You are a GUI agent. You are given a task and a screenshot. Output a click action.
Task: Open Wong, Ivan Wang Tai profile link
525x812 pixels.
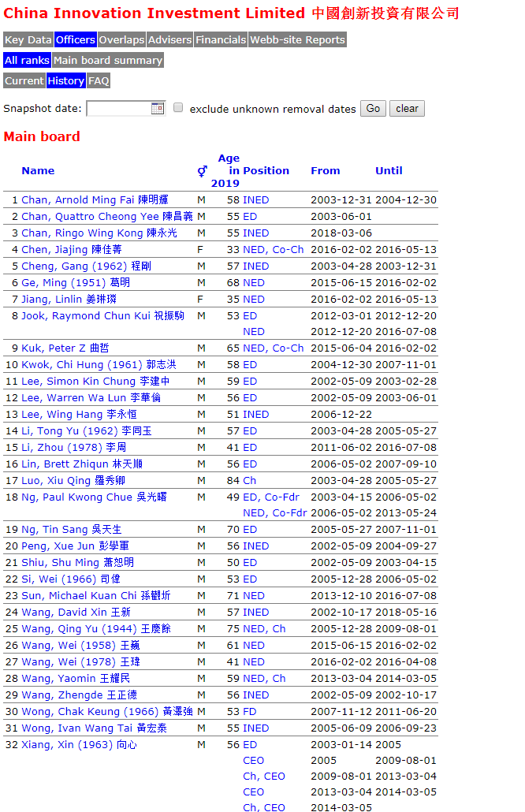[x=95, y=728]
